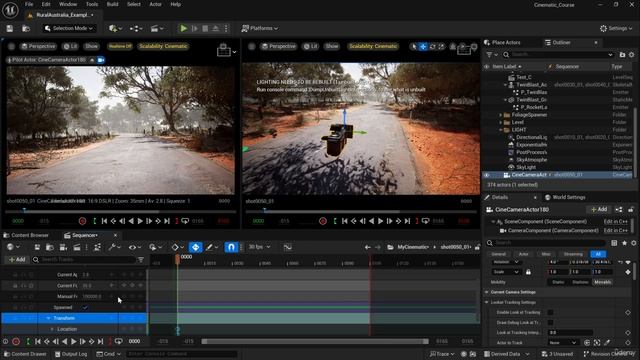Image resolution: width=640 pixels, height=360 pixels.
Task: Select the Streaming filter in Details
Action: pos(573,254)
